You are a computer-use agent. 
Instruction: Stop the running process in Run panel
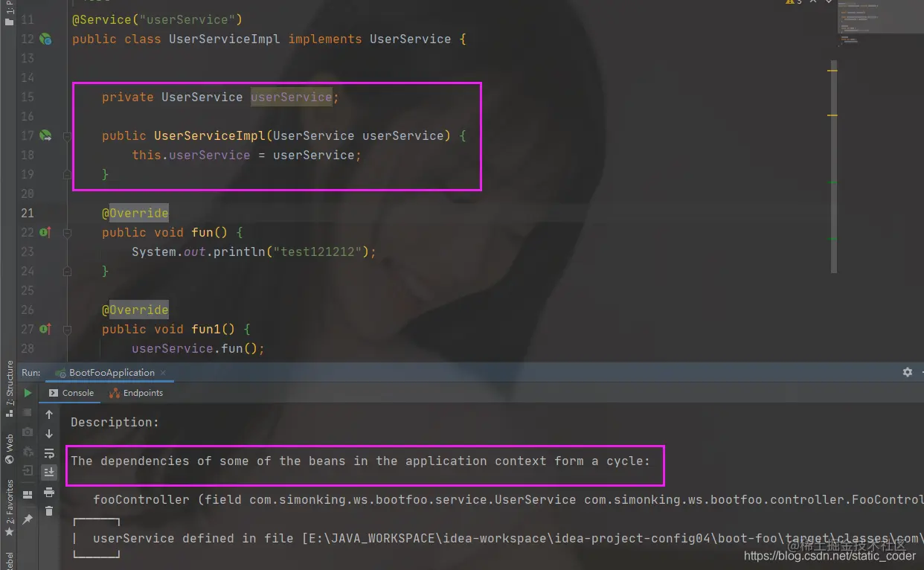click(x=28, y=412)
